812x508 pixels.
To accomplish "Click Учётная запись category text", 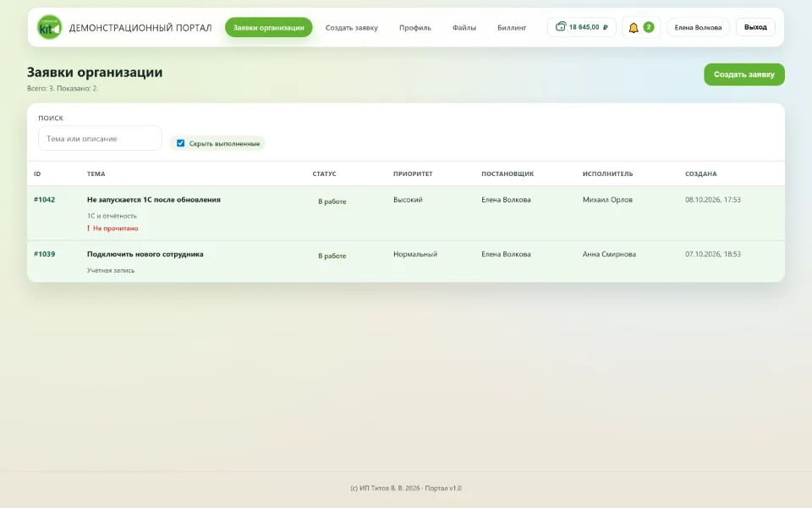I will 111,270.
